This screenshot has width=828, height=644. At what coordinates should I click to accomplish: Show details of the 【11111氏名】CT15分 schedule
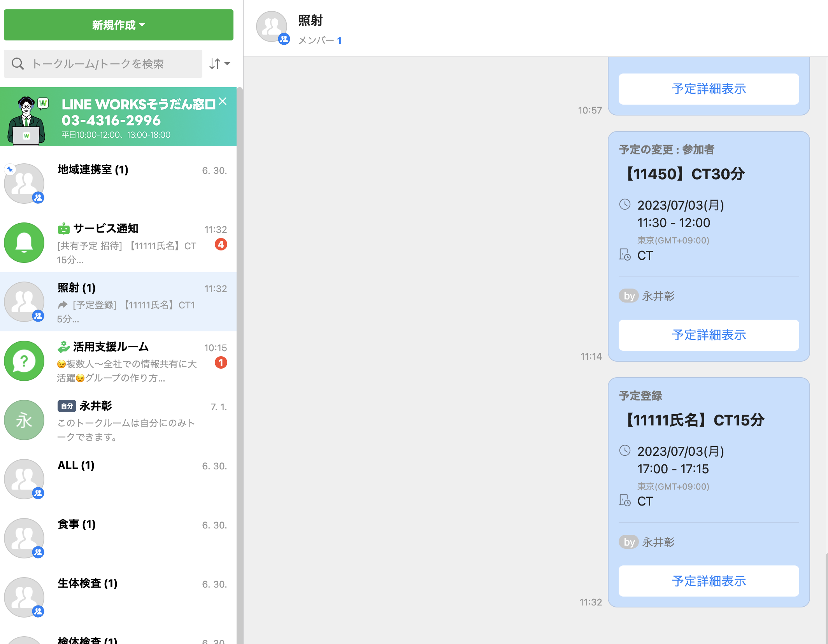point(709,581)
